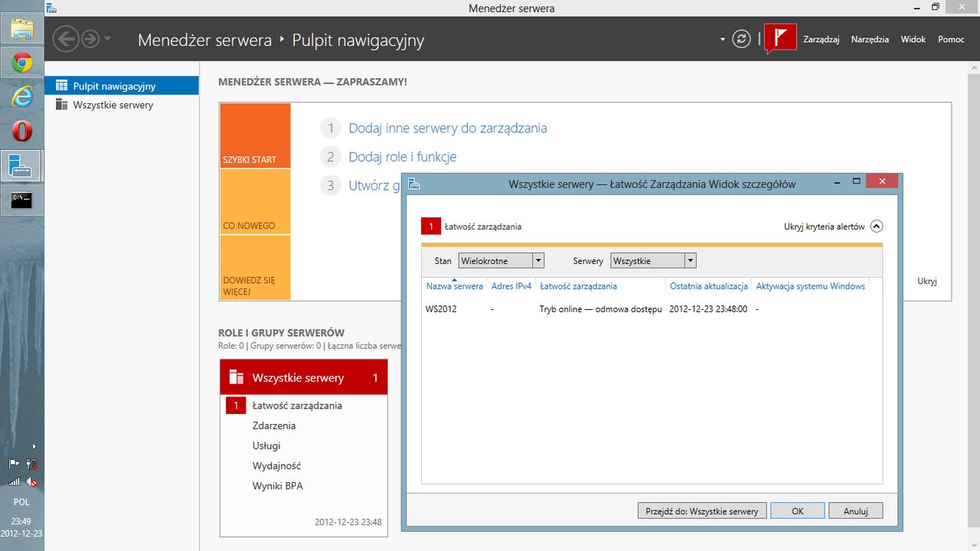Image resolution: width=980 pixels, height=551 pixels.
Task: Open Command Prompt from the taskbar
Action: pos(22,201)
